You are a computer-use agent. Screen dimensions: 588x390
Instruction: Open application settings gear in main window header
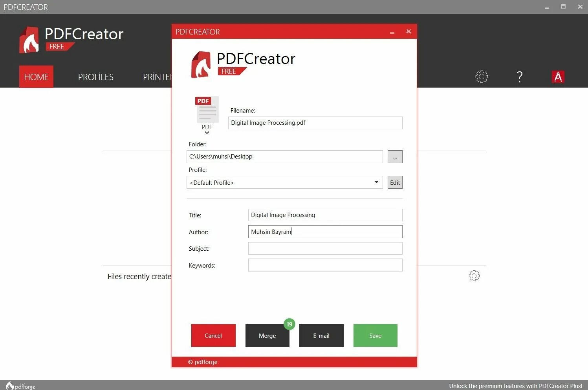[482, 77]
